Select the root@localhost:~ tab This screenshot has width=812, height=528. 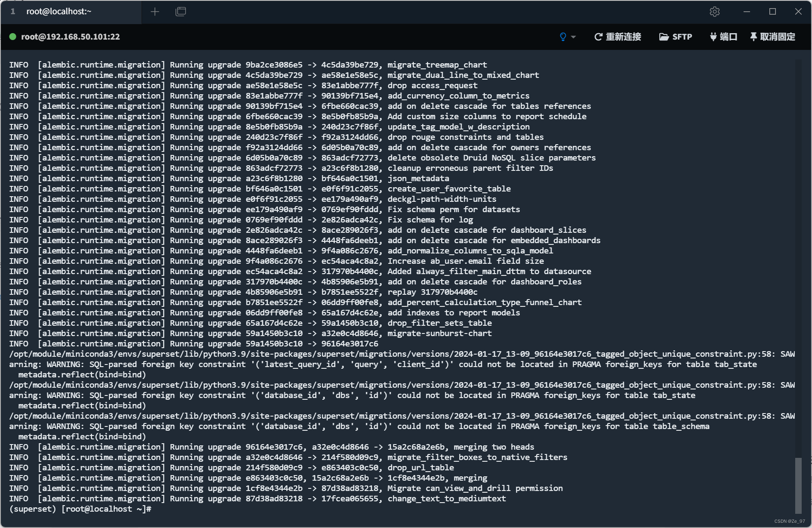click(59, 12)
